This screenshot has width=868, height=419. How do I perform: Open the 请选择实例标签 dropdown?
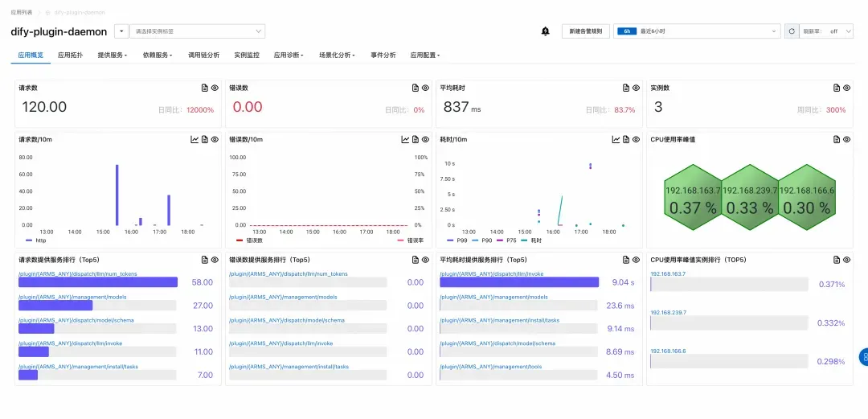[197, 31]
